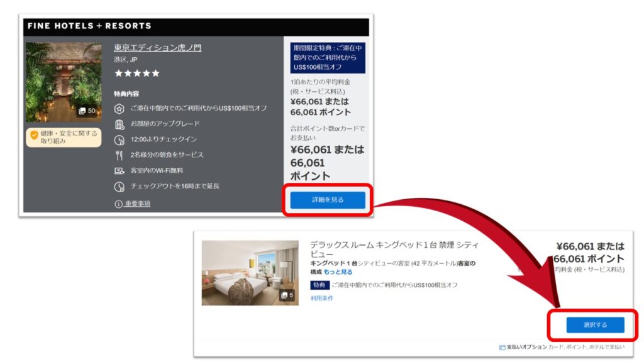Viewport: 644px width, 362px height.
Task: Open the 東京エディション虎ノ門 hotel link
Action: (x=158, y=48)
